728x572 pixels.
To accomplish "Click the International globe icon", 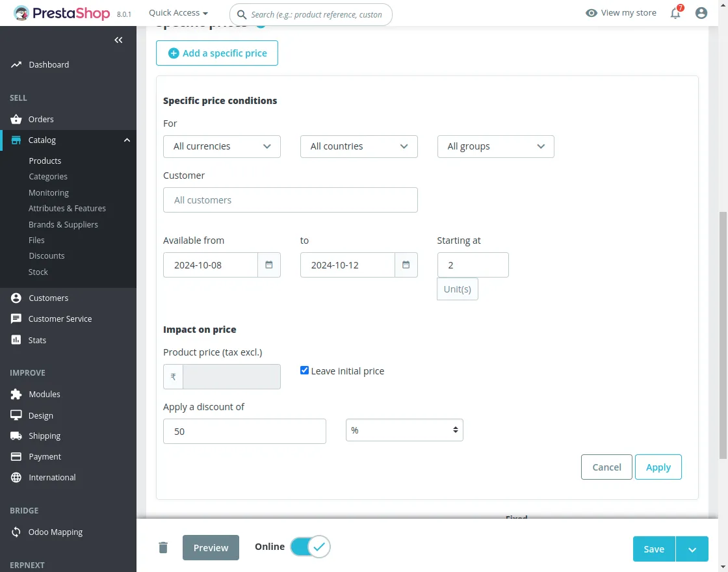I will (16, 478).
